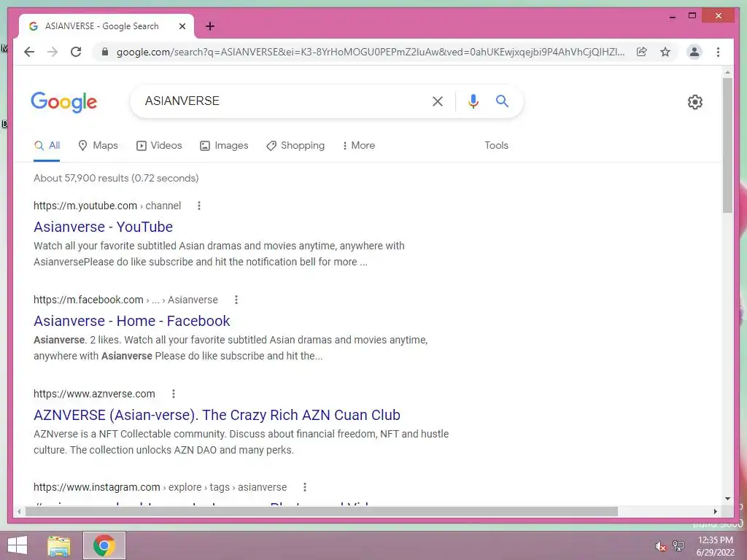Click the scroll right arrow
This screenshot has height=560, width=747.
coord(715,511)
